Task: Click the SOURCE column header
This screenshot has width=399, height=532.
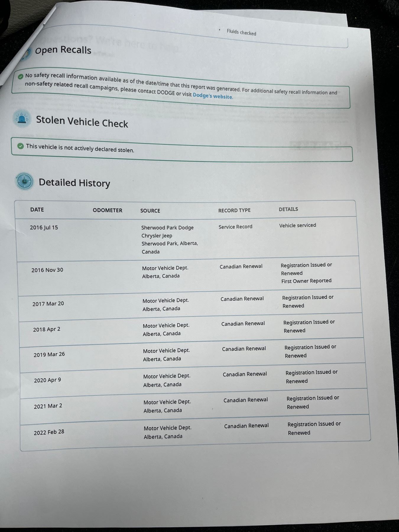Action: (x=150, y=211)
